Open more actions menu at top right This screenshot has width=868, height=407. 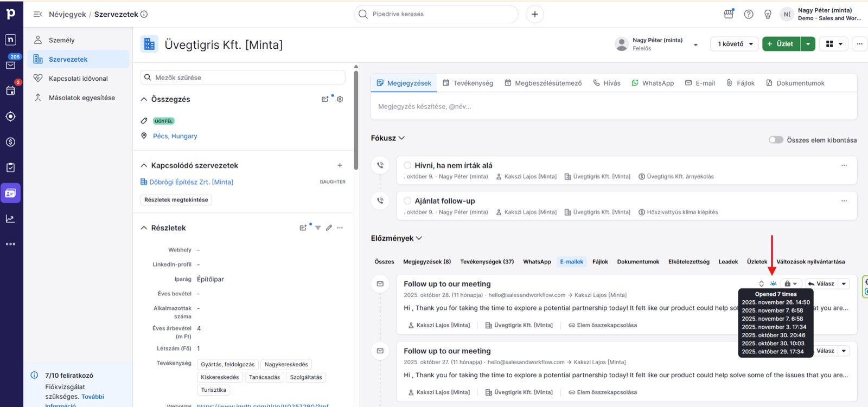859,44
